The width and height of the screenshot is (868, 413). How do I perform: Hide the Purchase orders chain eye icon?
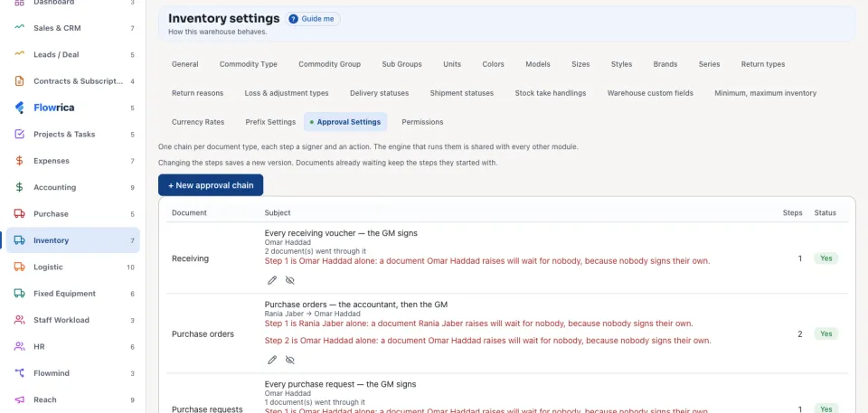click(289, 360)
